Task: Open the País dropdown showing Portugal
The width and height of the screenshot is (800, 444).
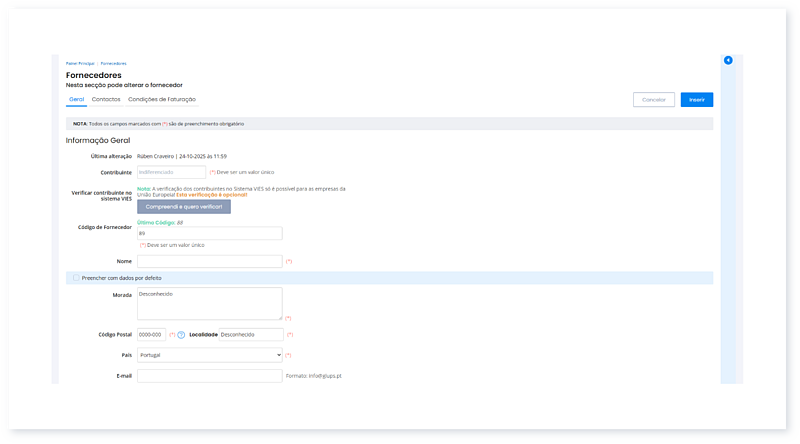Action: point(209,355)
